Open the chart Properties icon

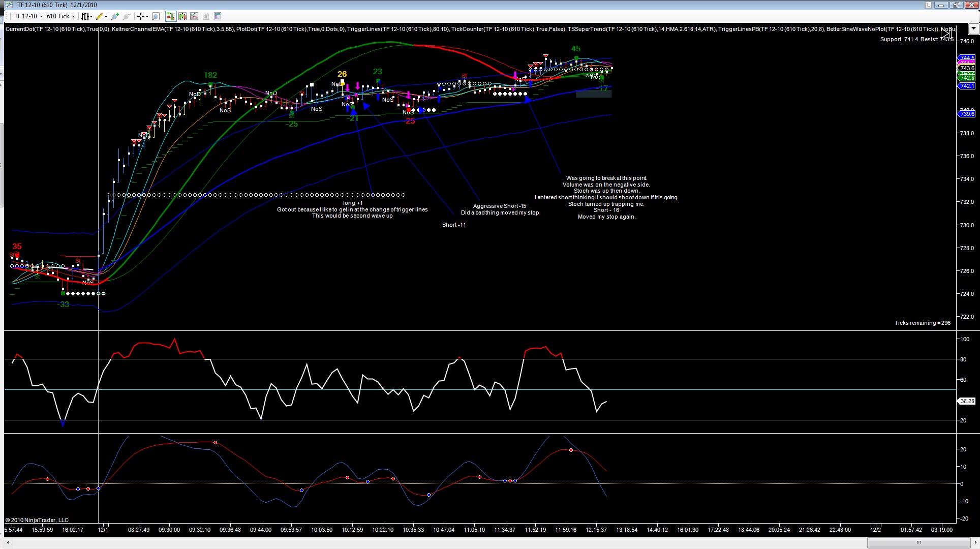[x=218, y=16]
